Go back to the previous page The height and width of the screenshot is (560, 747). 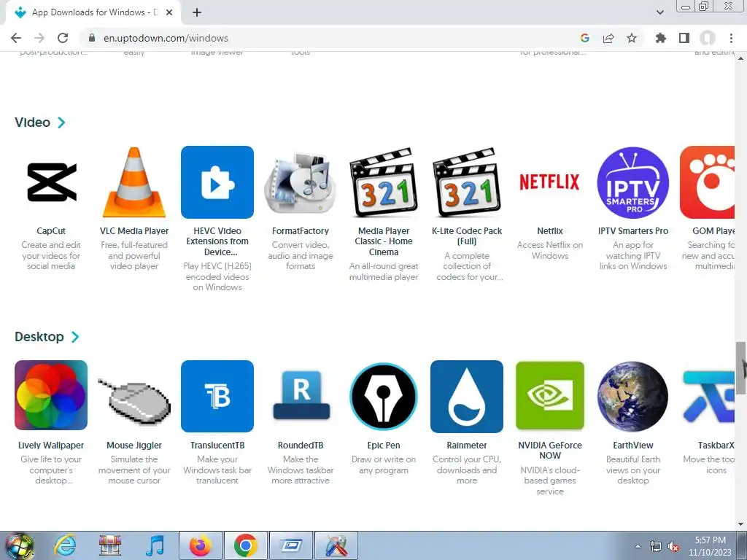pyautogui.click(x=16, y=38)
